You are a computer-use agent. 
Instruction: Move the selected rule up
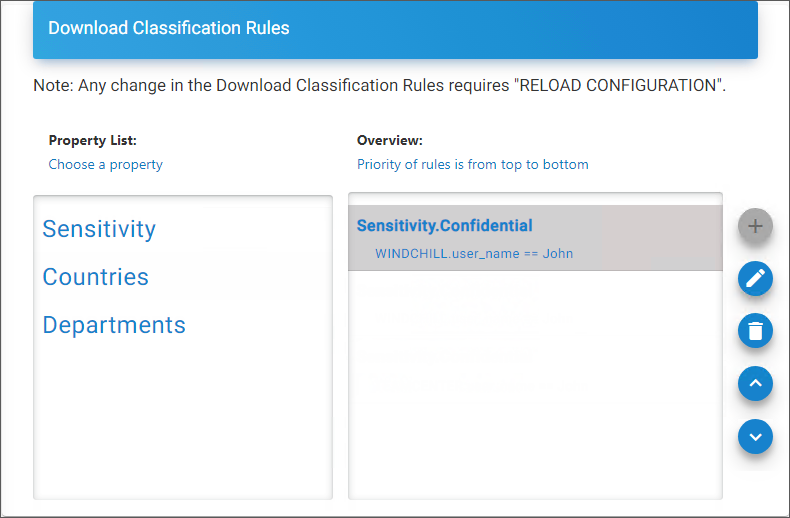pos(755,383)
